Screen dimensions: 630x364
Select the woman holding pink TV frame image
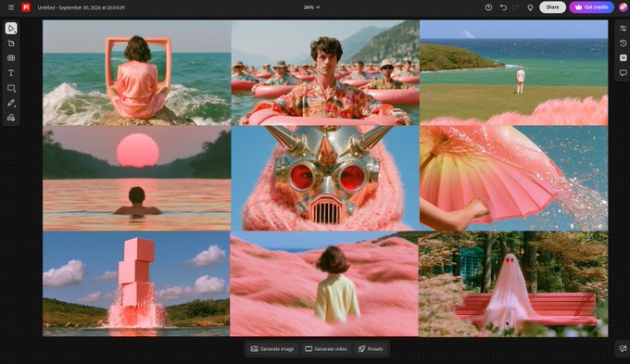[x=136, y=73]
